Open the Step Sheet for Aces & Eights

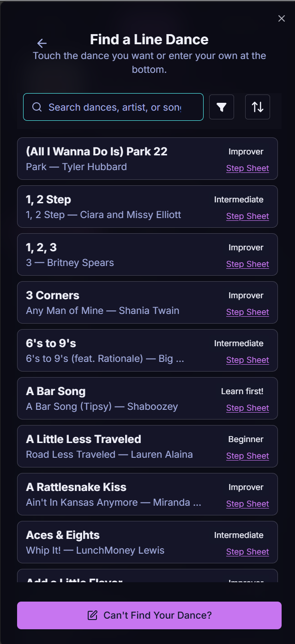click(x=247, y=551)
